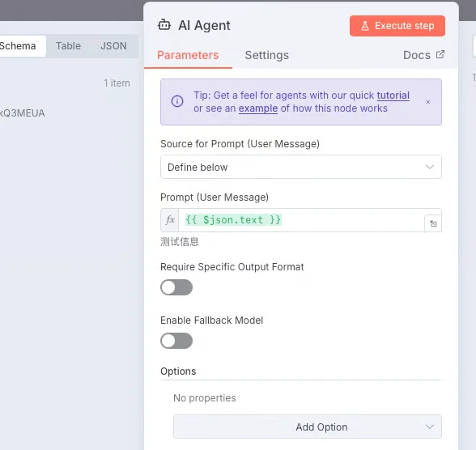Select the Parameters tab
The height and width of the screenshot is (450, 476).
tap(188, 55)
